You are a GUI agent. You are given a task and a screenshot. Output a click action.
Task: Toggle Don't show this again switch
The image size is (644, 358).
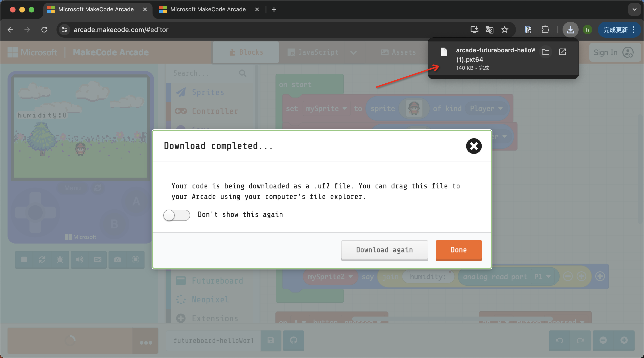click(x=177, y=215)
